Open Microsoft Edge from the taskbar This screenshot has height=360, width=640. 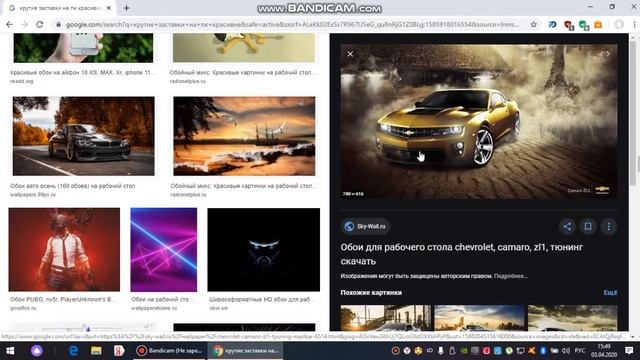(x=73, y=351)
